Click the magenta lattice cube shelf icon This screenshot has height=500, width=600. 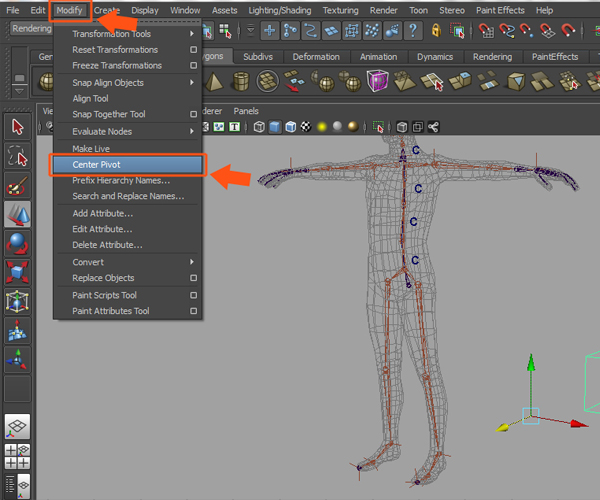377,81
